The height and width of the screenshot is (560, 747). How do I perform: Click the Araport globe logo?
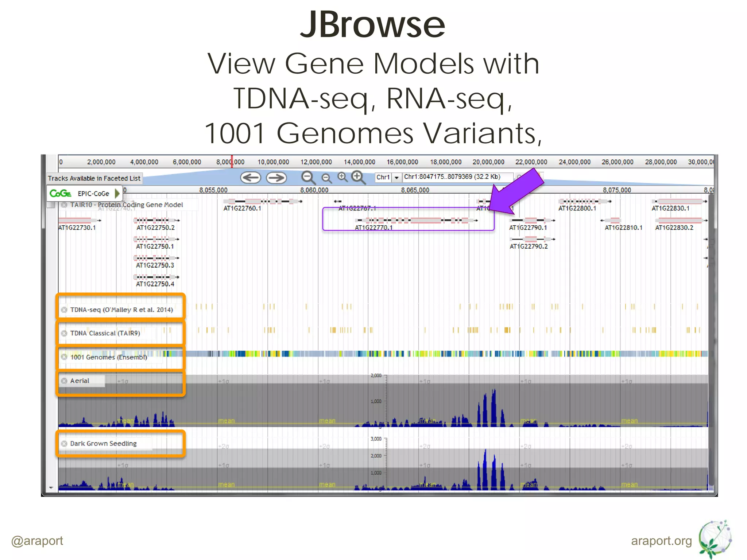point(715,539)
